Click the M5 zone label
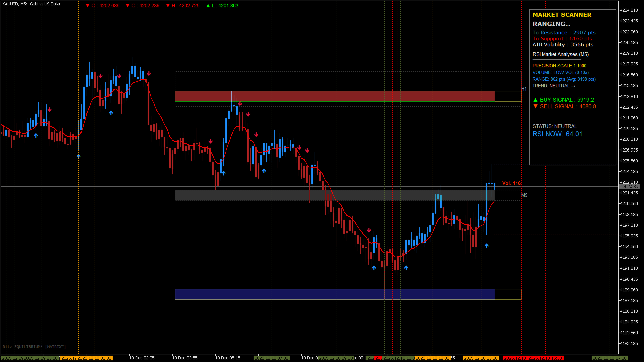Viewport: 644px width, 362px height. (x=524, y=195)
